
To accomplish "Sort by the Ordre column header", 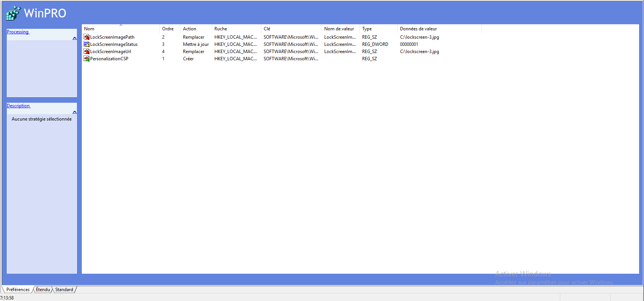I will (x=168, y=29).
